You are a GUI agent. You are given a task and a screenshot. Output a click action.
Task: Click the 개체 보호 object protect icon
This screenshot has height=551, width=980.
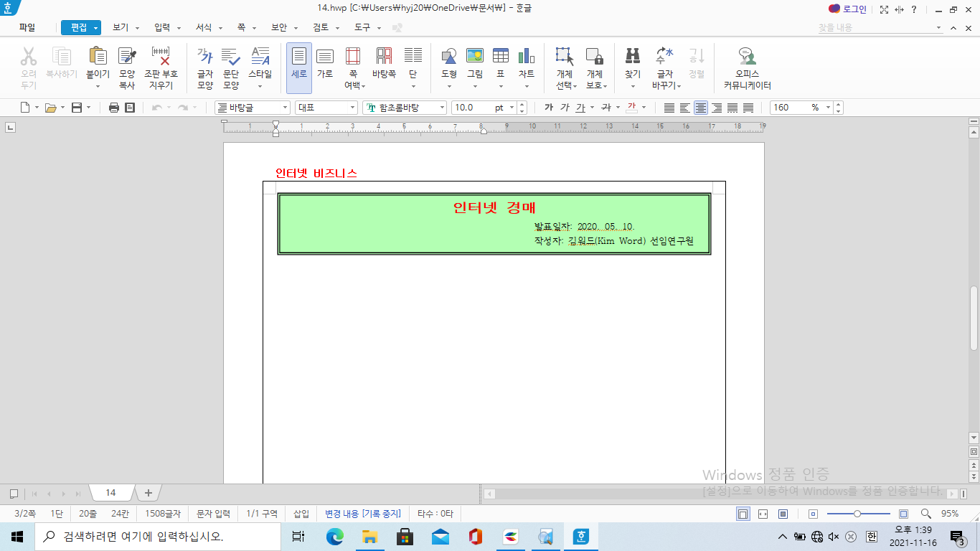point(594,57)
